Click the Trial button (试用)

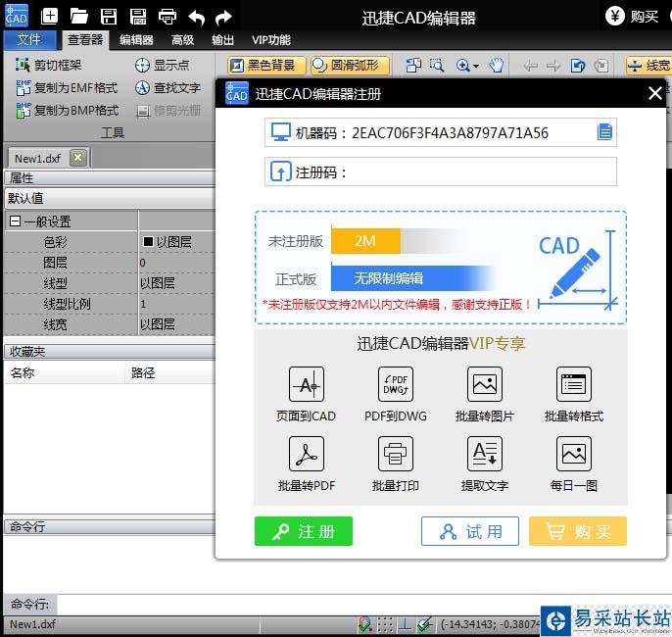pos(470,531)
